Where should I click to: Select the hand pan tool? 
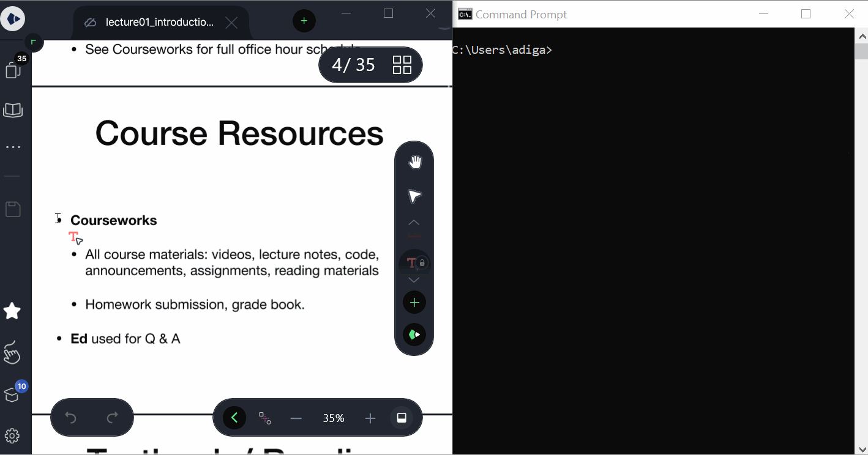click(x=414, y=162)
